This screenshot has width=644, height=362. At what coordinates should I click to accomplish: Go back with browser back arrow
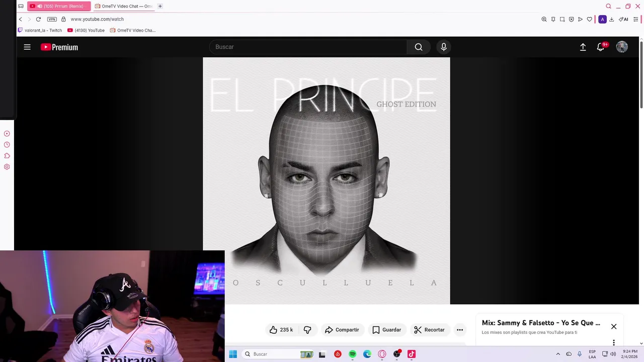(21, 19)
